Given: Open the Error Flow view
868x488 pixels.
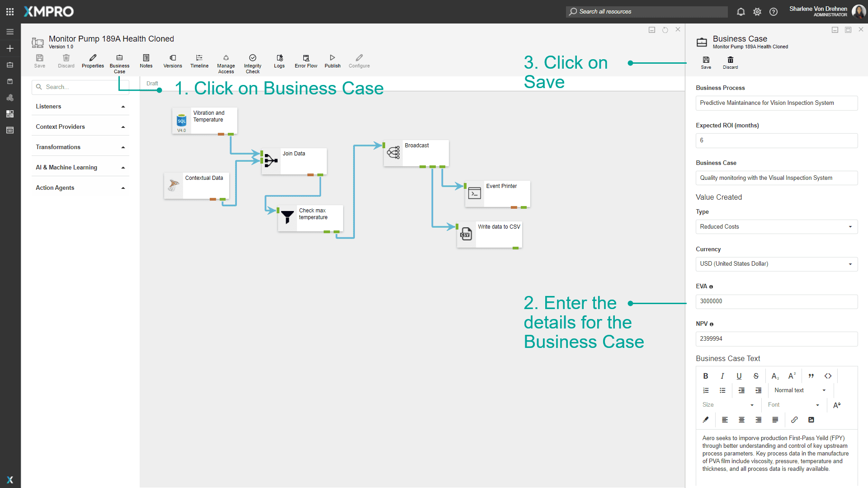Looking at the screenshot, I should point(306,62).
